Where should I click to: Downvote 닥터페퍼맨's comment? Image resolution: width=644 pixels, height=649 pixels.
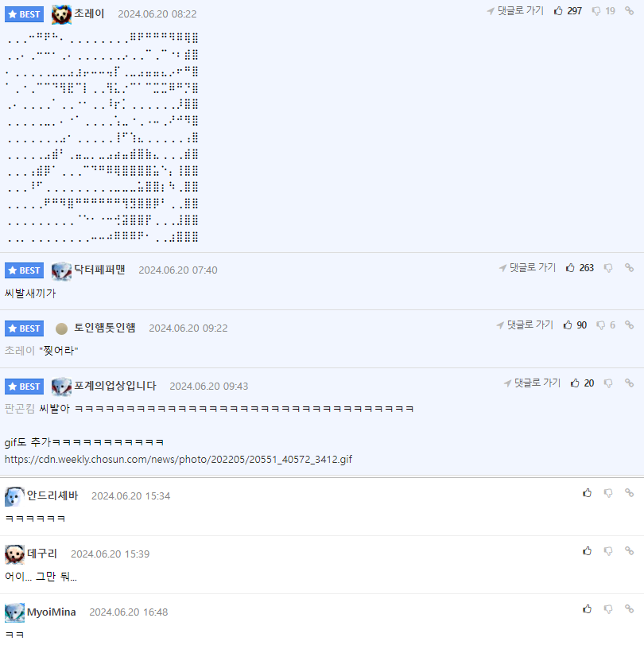coord(608,268)
